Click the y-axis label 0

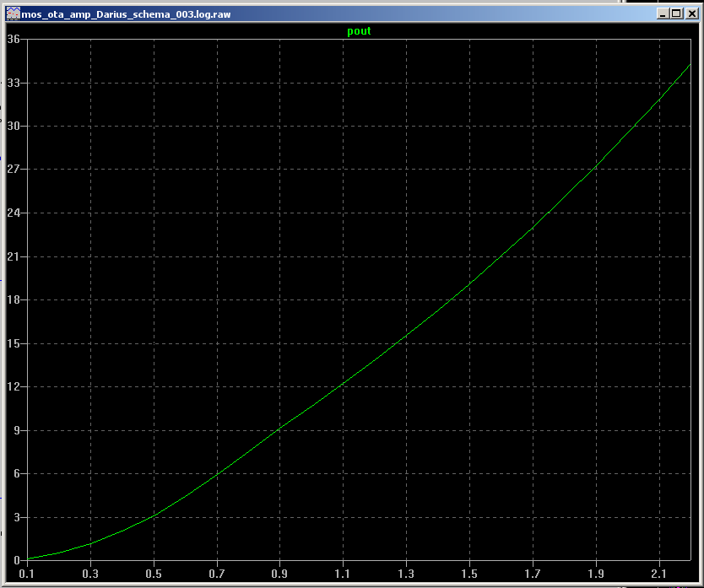click(x=17, y=560)
